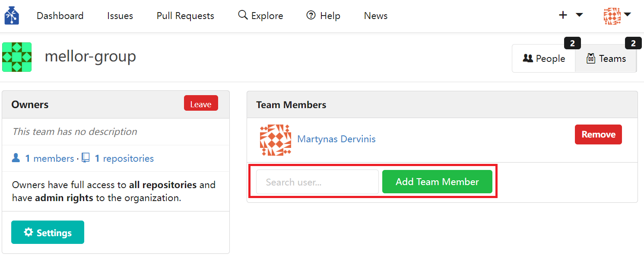Screen dimensions: 644x256
Task: Click the Help question mark icon
Action: [x=311, y=16]
